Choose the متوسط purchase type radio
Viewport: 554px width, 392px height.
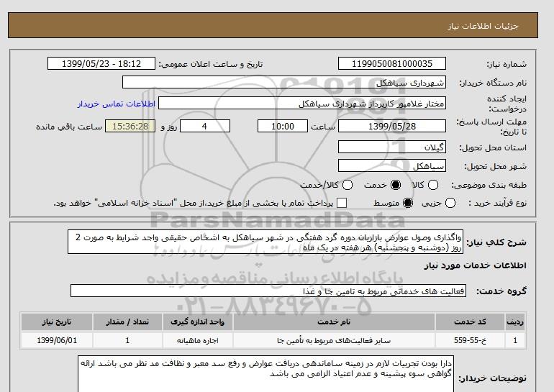point(408,203)
